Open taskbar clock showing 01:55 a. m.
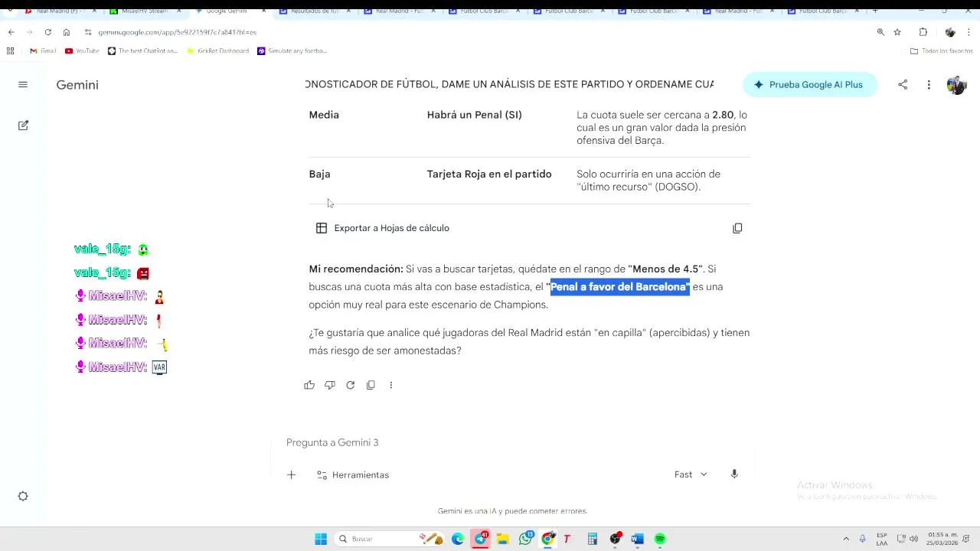 tap(942, 539)
